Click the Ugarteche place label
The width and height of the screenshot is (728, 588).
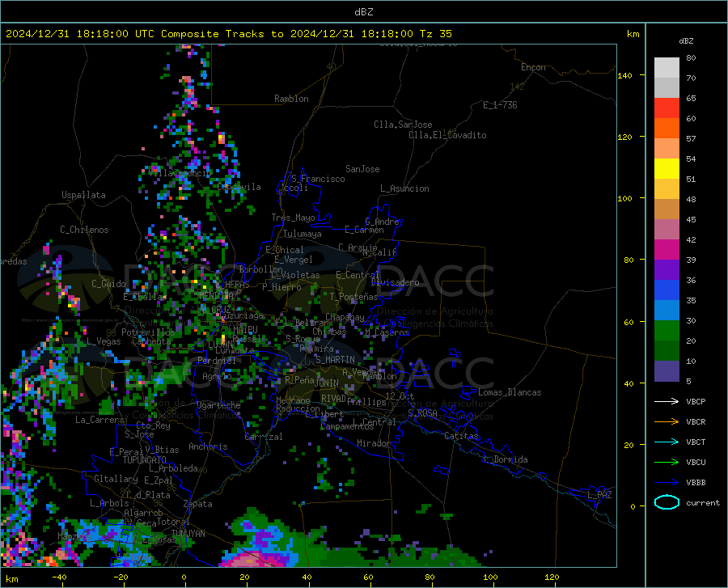tap(218, 405)
